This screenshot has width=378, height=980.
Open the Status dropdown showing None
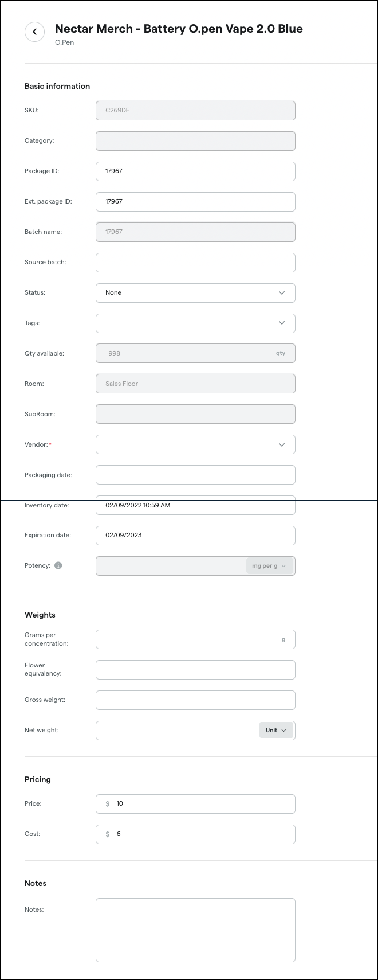tap(195, 292)
